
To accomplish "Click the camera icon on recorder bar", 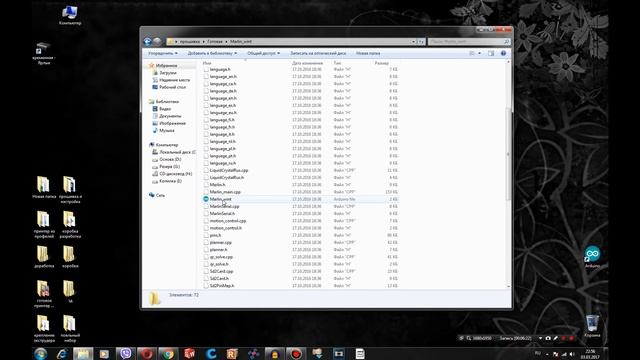I will click(x=548, y=338).
